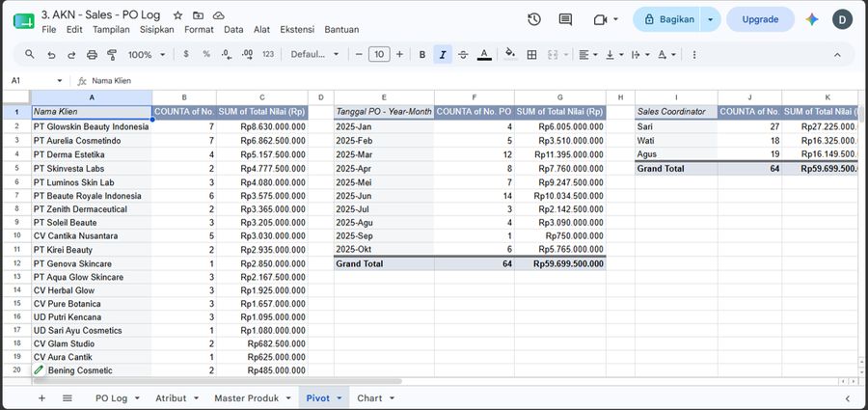Open horizontal align dropdown
The image size is (868, 410).
pos(588,54)
